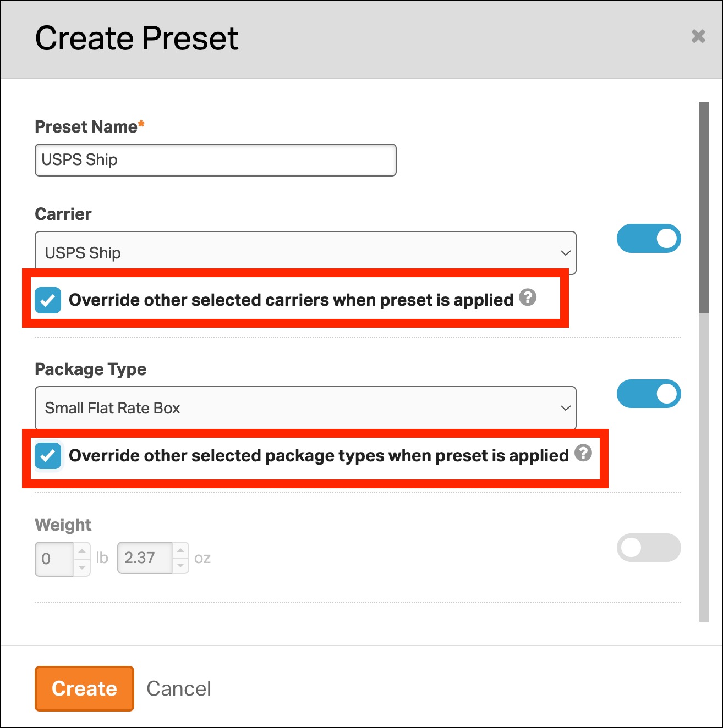Close the Create Preset dialog
723x728 pixels.
(x=698, y=36)
